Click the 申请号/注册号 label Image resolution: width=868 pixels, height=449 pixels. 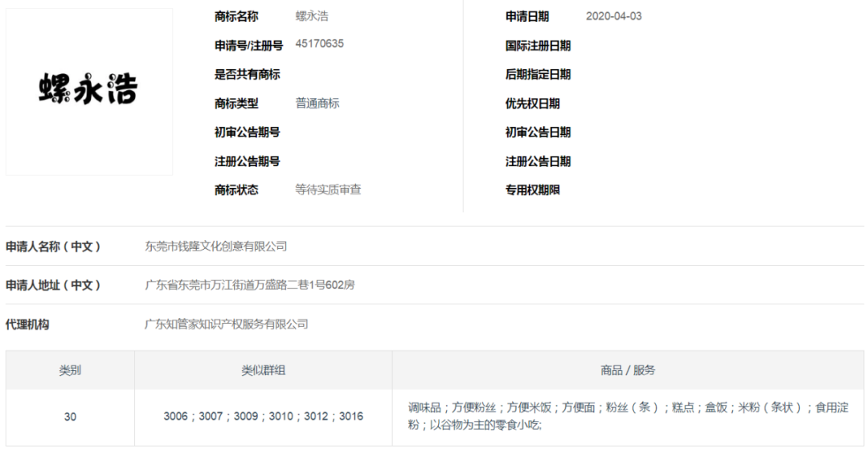(x=248, y=45)
